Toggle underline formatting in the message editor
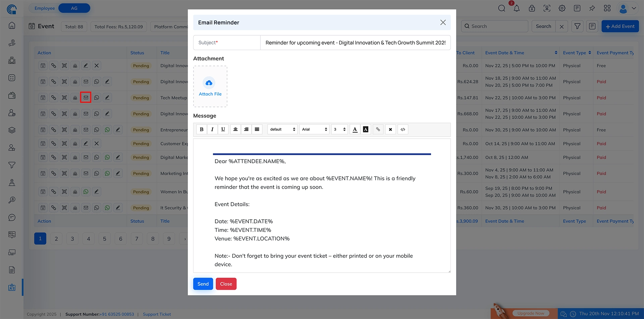 click(223, 129)
